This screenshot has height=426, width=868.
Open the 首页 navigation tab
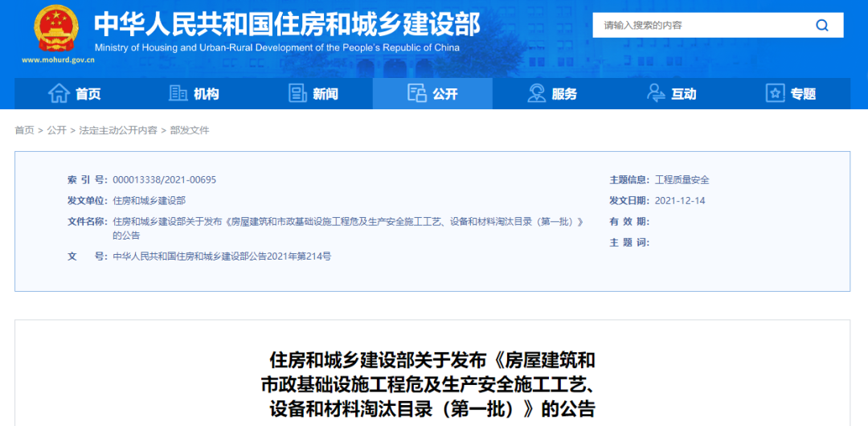[74, 93]
